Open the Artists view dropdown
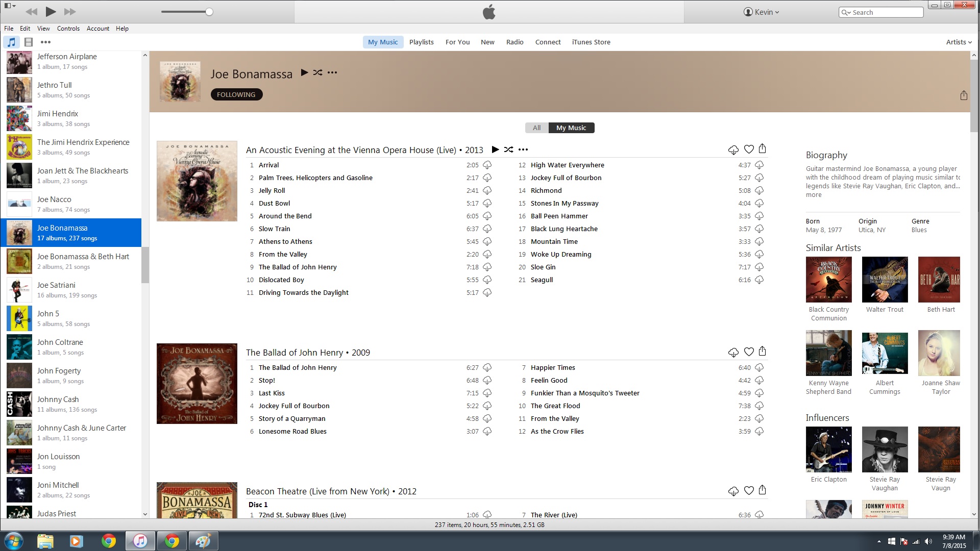This screenshot has height=551, width=980. coord(958,42)
